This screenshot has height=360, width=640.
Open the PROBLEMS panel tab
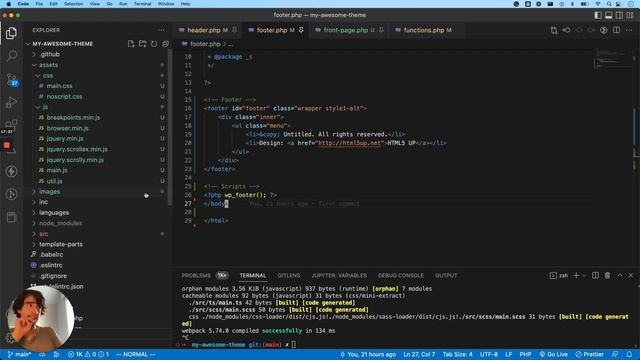(x=196, y=276)
